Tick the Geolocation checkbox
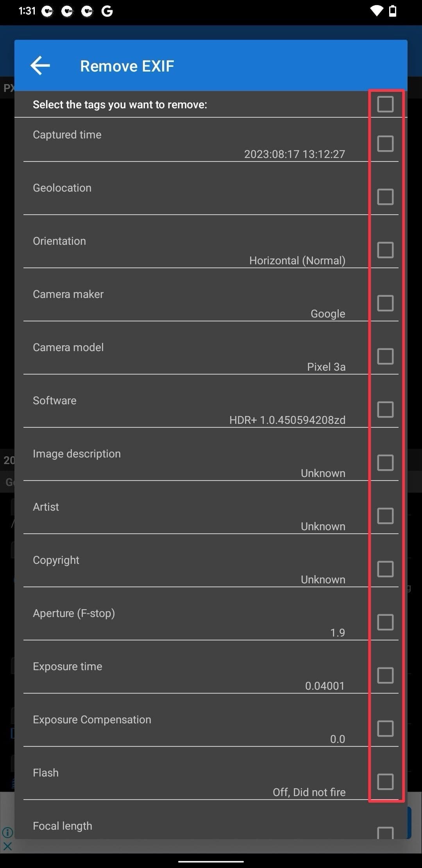The image size is (422, 868). coord(385,197)
